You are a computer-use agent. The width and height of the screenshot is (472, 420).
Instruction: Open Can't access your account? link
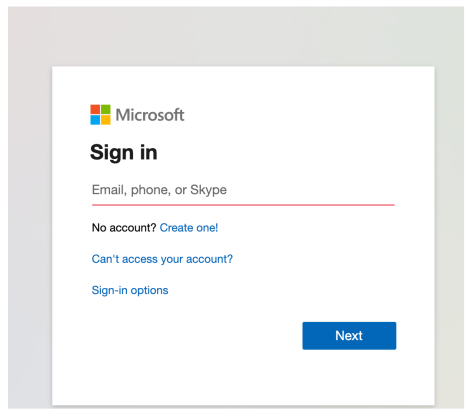pyautogui.click(x=162, y=259)
